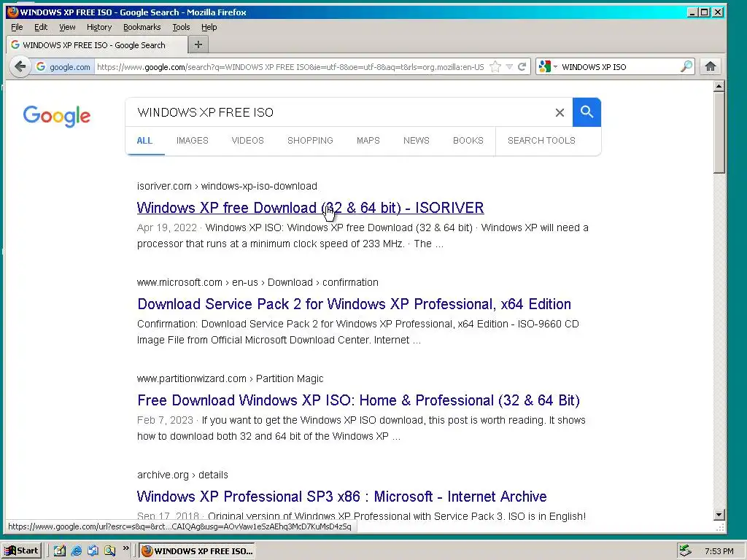Click the archive.org › details breadcrumb

tap(182, 475)
